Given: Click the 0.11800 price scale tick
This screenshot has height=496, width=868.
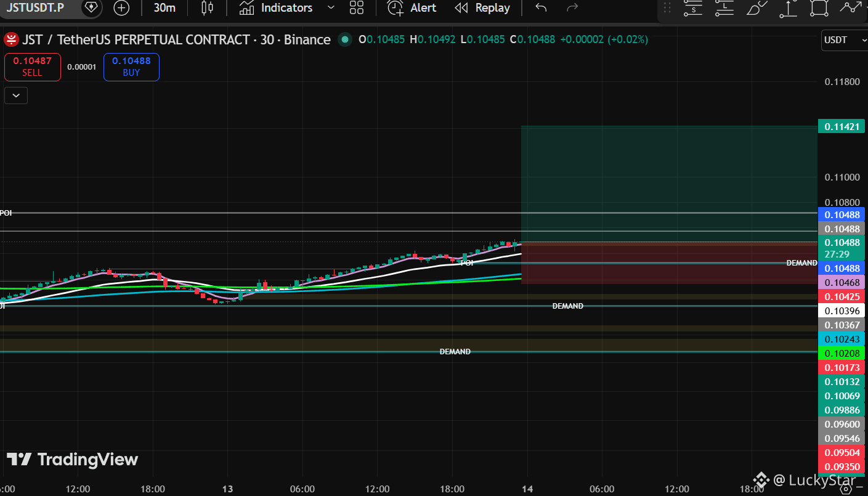Looking at the screenshot, I should (x=842, y=82).
